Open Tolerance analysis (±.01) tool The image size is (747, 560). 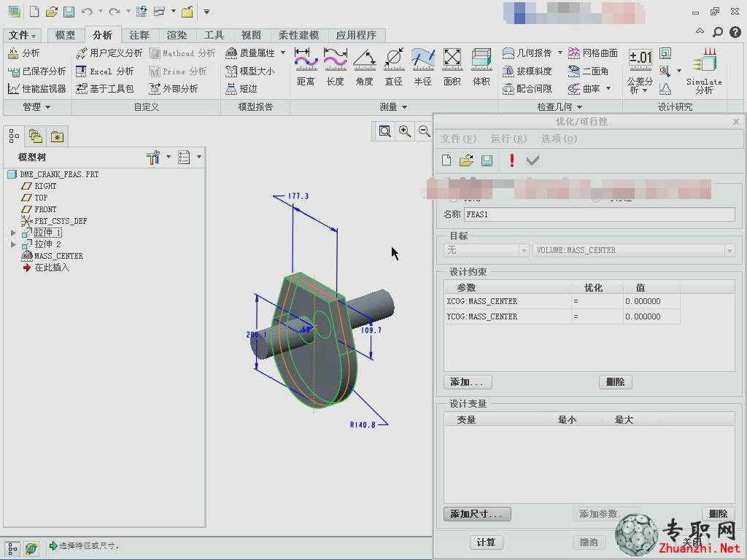coord(640,71)
